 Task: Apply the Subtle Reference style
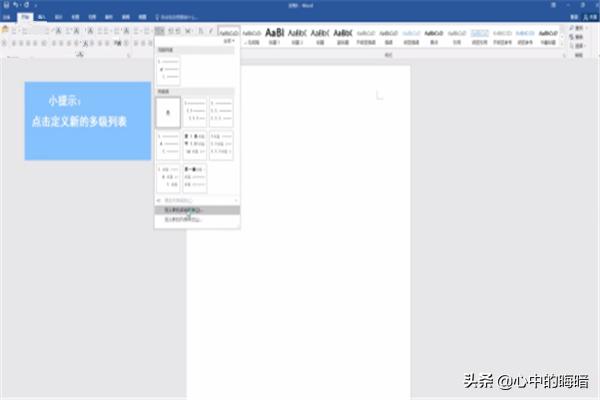pyautogui.click(x=502, y=37)
